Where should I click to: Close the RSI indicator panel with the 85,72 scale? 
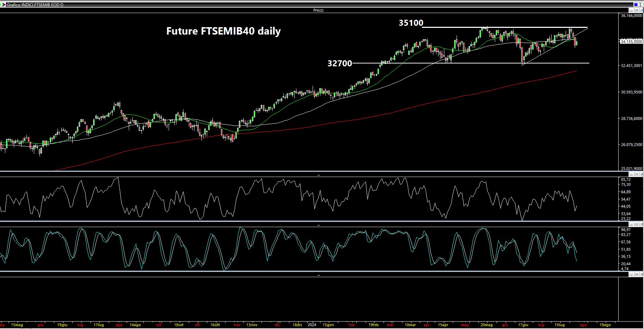coord(642,174)
